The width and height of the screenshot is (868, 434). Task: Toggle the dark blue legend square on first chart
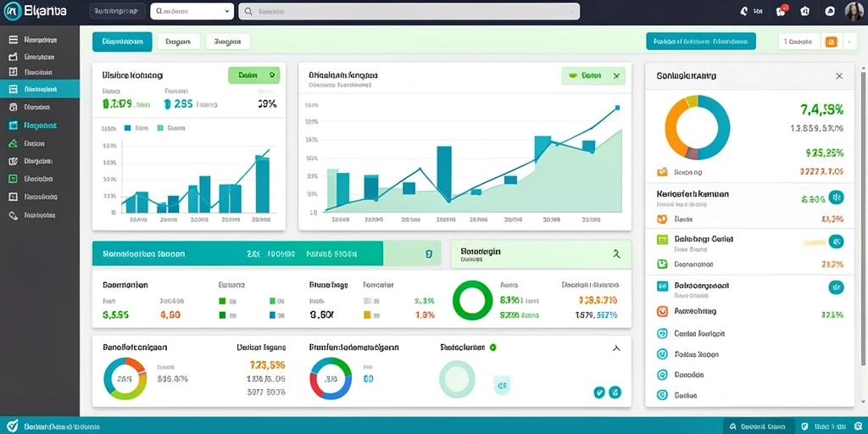[127, 128]
